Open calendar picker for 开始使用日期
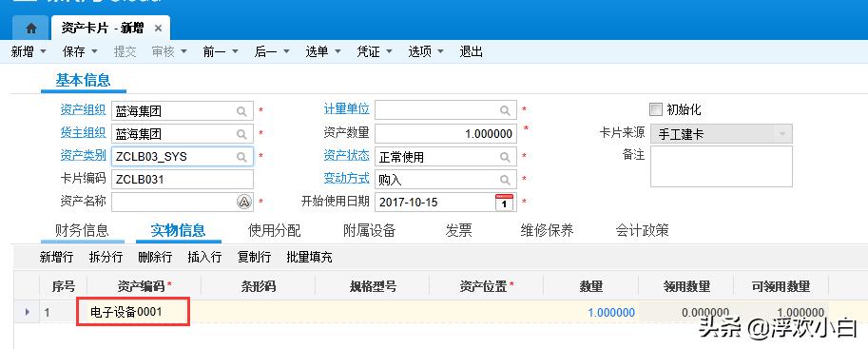The height and width of the screenshot is (349, 868). (x=504, y=203)
